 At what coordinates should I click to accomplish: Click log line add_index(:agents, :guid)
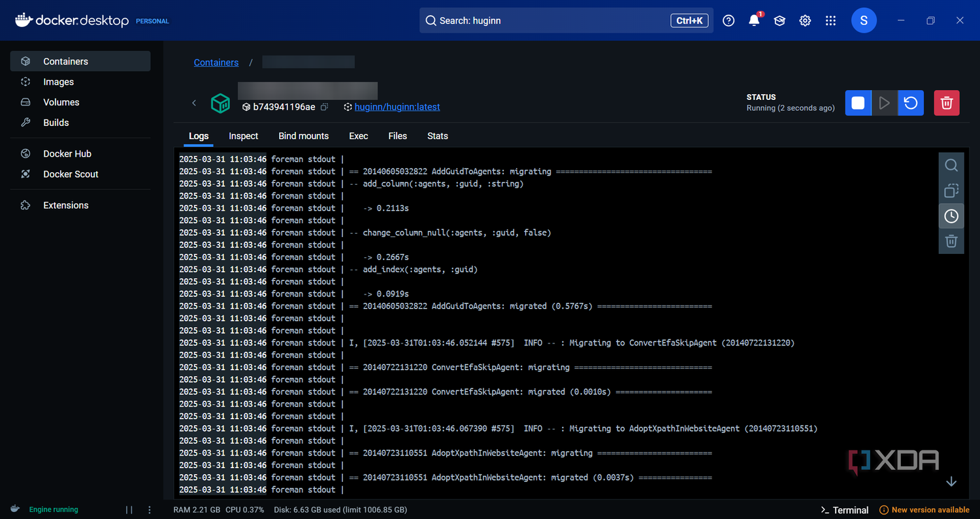[420, 269]
